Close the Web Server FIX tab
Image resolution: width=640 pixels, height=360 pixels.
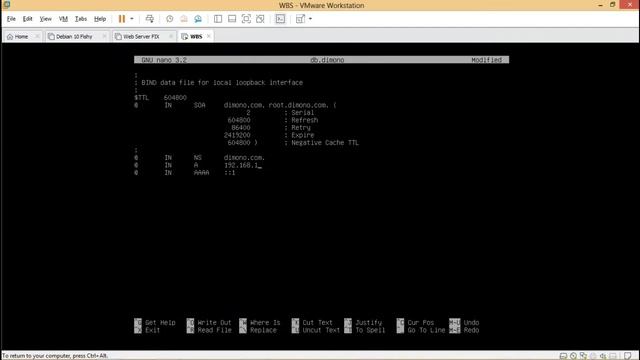tap(171, 36)
